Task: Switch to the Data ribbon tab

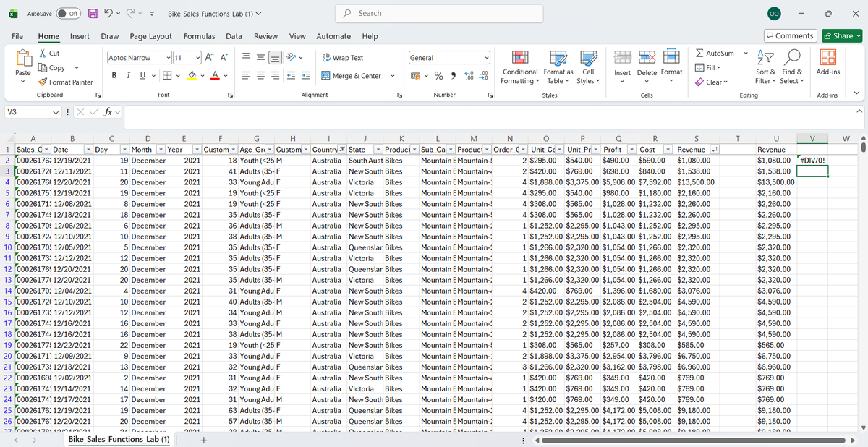Action: click(234, 36)
